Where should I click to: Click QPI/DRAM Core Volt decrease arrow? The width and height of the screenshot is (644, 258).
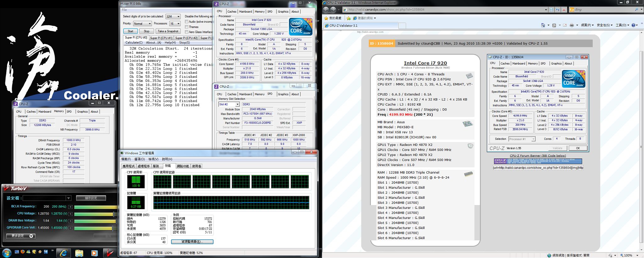pos(70,228)
